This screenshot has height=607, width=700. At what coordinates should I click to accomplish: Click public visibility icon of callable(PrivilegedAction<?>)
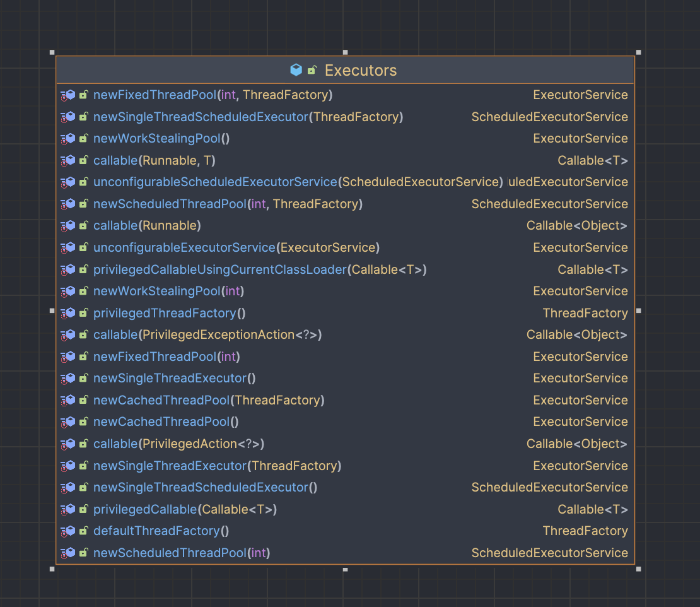[x=83, y=444]
